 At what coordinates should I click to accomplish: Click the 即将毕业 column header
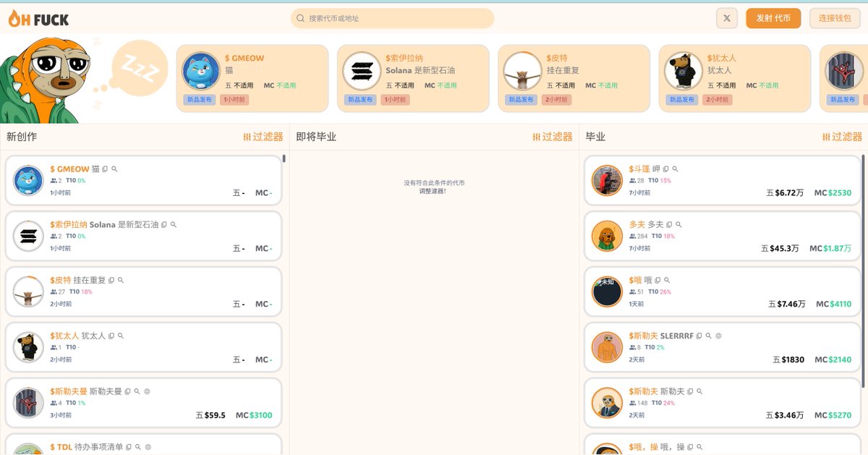316,137
